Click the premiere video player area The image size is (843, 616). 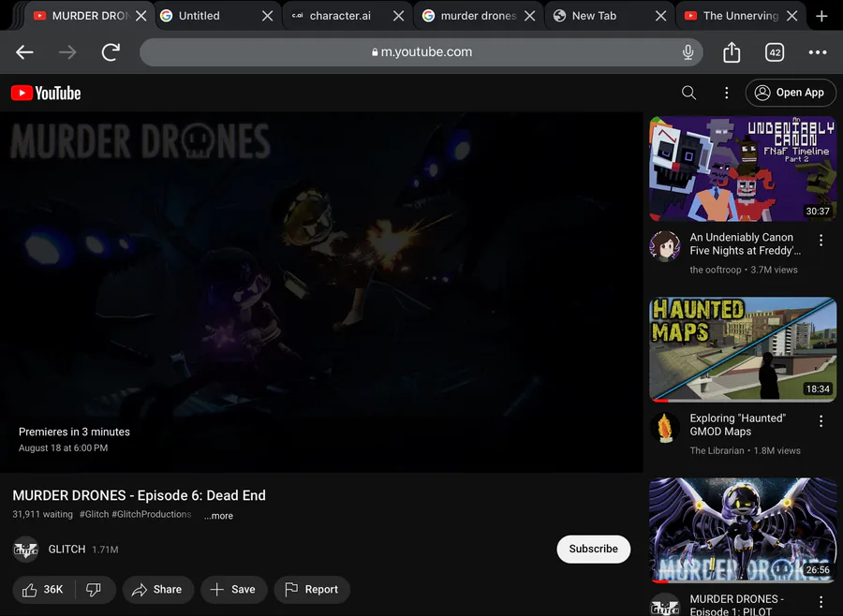point(321,292)
